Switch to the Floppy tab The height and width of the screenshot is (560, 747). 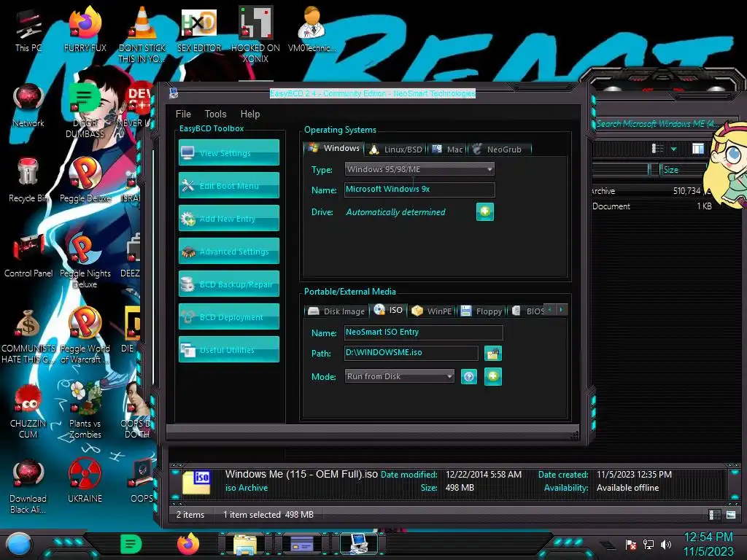481,311
